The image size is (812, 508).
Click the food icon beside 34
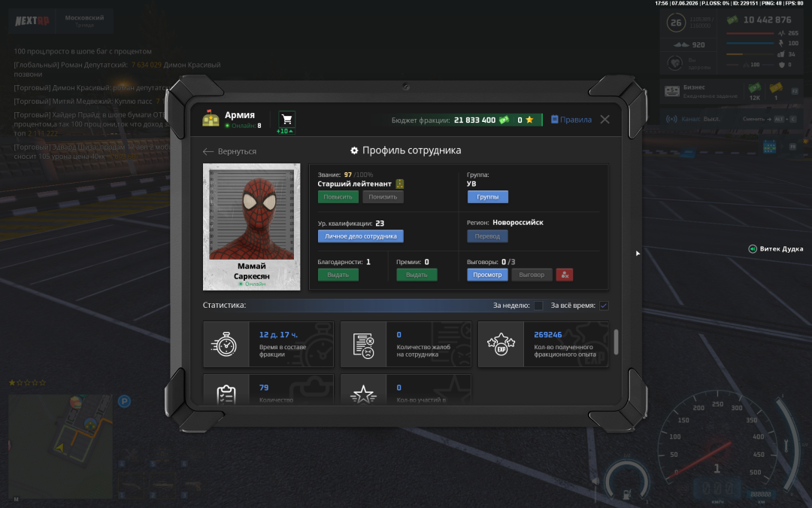pyautogui.click(x=781, y=54)
